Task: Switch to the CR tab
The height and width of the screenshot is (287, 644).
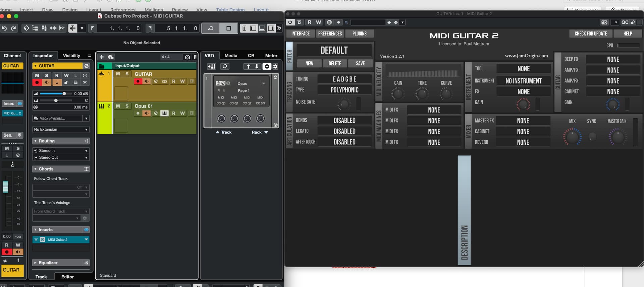Action: click(251, 56)
